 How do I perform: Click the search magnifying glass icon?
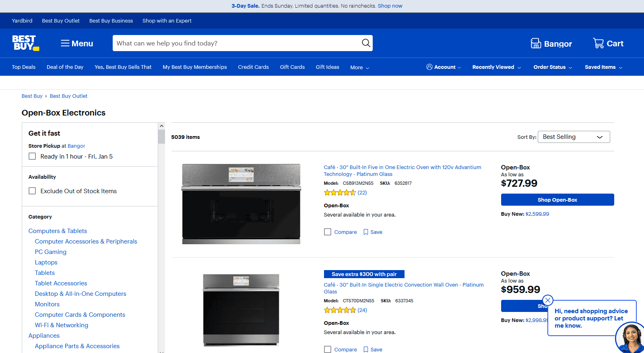tap(365, 43)
